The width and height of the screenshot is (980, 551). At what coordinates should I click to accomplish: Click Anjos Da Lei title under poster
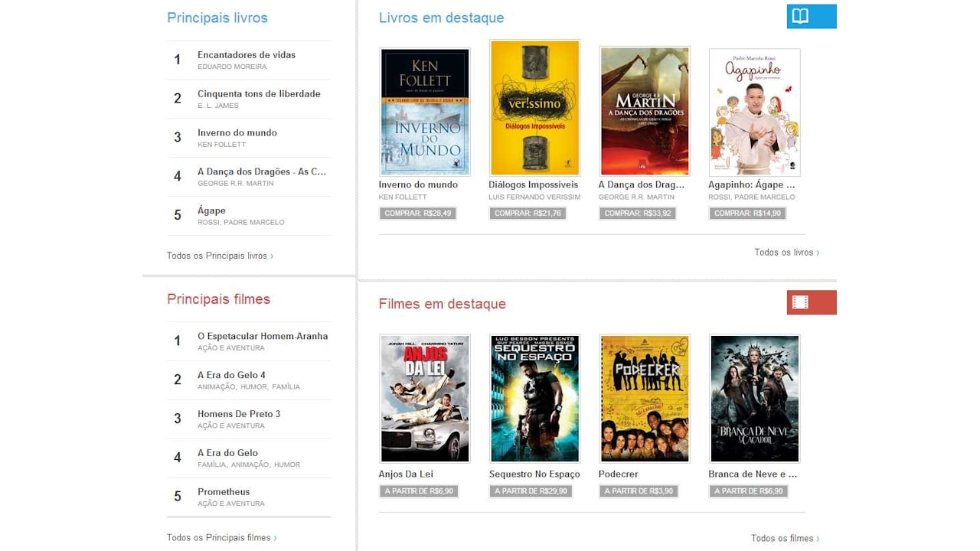point(406,474)
